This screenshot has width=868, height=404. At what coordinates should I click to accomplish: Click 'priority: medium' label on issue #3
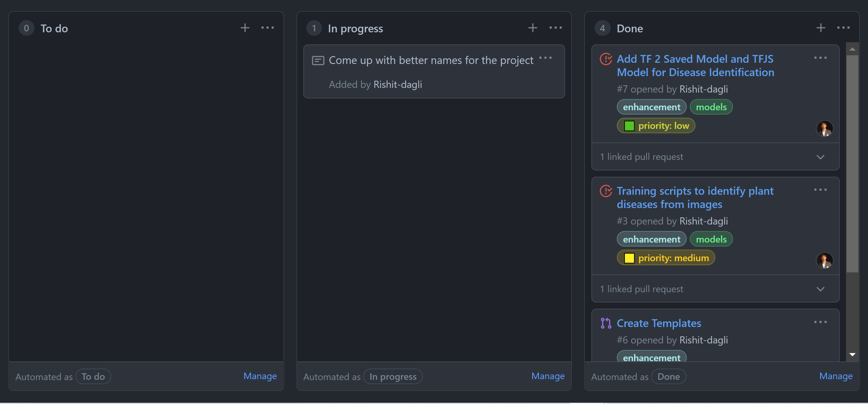[x=666, y=258]
